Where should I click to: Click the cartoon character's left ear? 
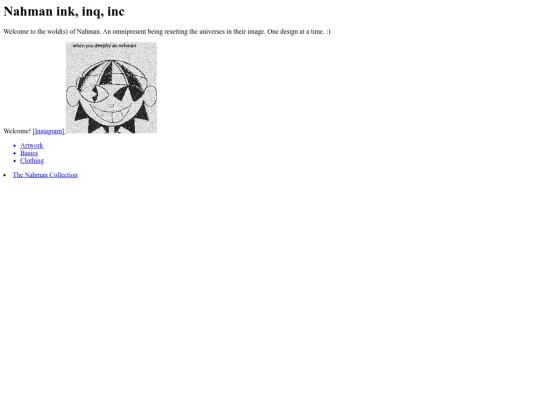[73, 96]
